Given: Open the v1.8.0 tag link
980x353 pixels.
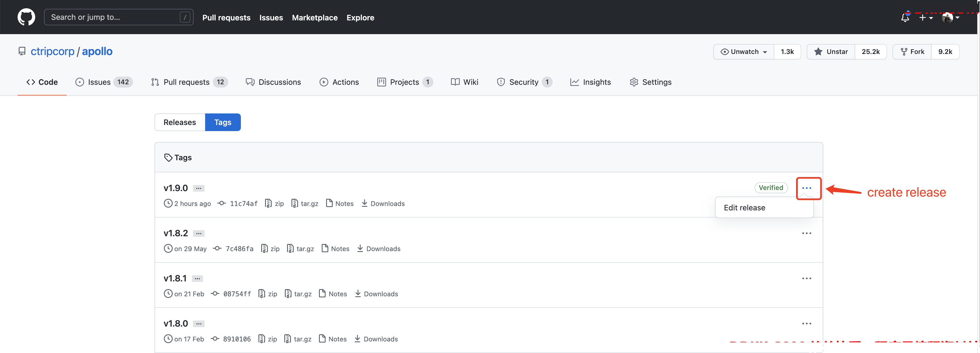Looking at the screenshot, I should (x=175, y=324).
